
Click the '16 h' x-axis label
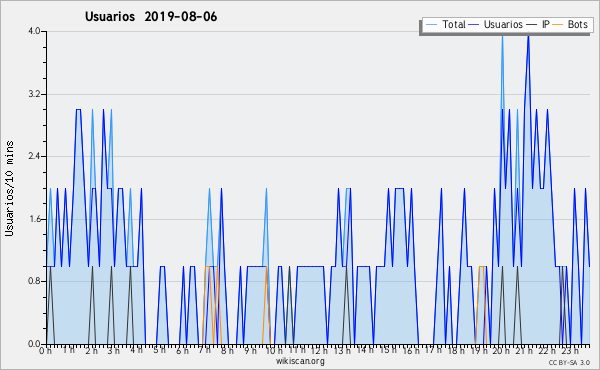click(411, 351)
